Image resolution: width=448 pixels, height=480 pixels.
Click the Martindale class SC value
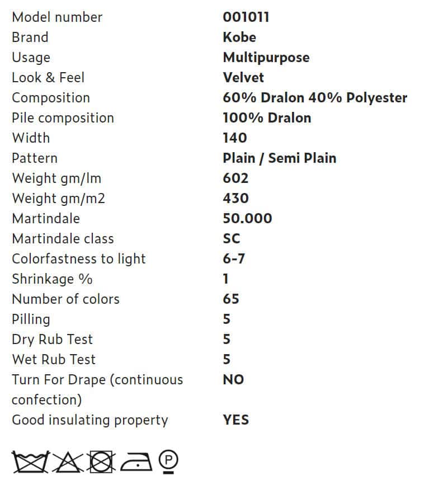click(232, 239)
